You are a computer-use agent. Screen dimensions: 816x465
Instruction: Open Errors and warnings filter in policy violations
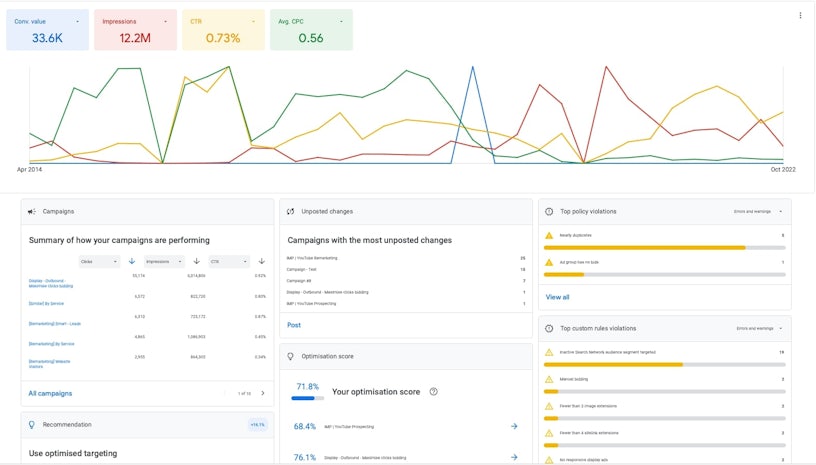pos(759,212)
